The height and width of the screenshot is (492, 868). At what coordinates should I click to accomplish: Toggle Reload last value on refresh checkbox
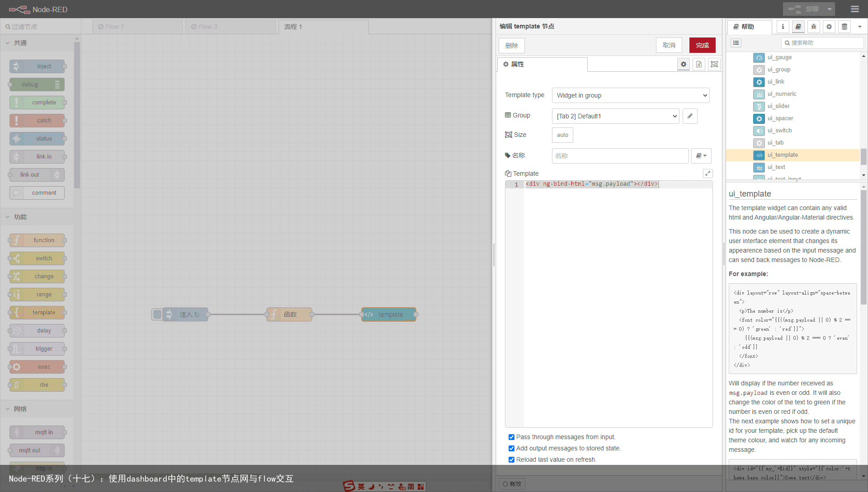click(x=511, y=459)
